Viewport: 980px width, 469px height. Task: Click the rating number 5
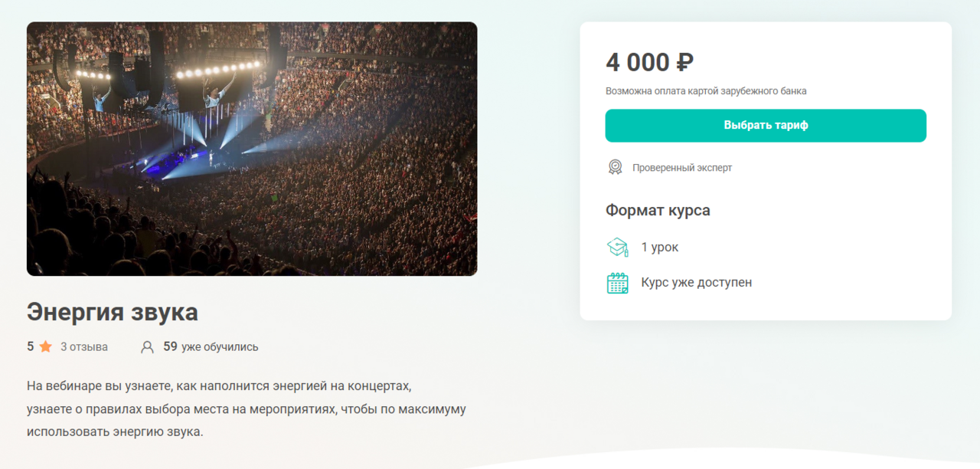(x=31, y=347)
